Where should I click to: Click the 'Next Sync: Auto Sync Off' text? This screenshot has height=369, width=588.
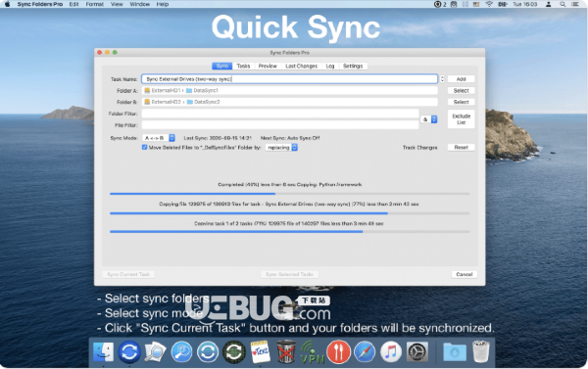pos(290,138)
